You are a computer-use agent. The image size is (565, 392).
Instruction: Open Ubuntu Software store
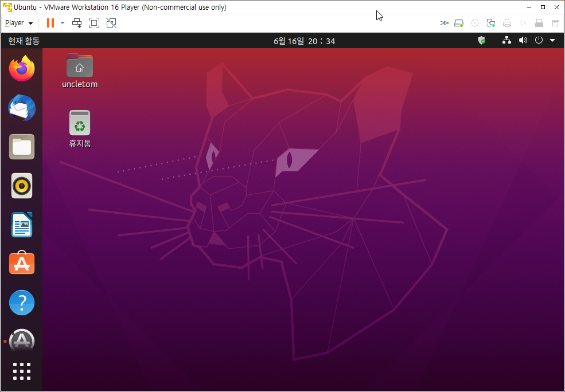pyautogui.click(x=22, y=263)
